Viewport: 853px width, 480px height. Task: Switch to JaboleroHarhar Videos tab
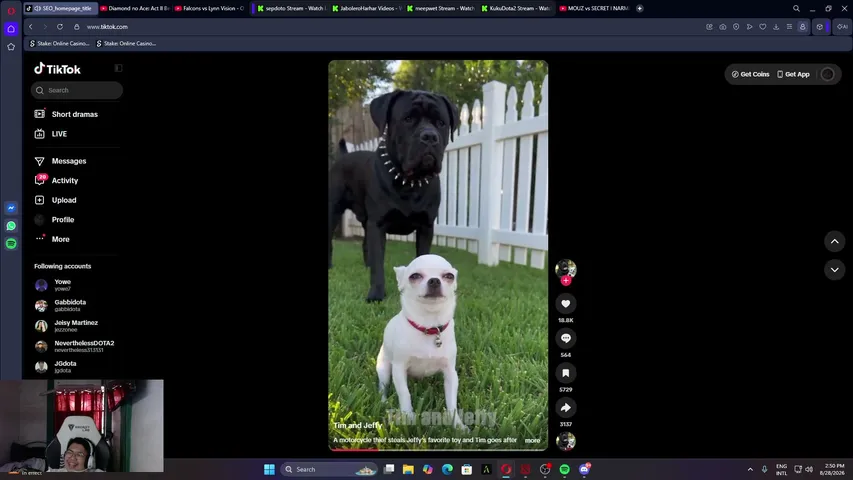point(367,8)
